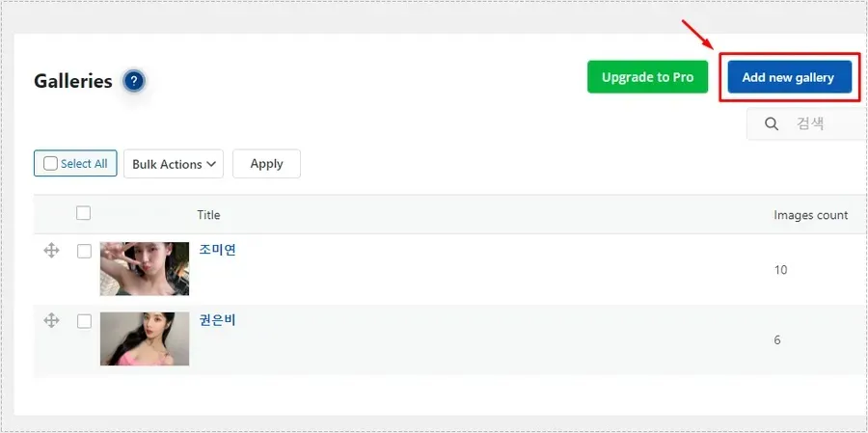Tick the Select All checkbox
This screenshot has width=868, height=433.
coord(50,163)
